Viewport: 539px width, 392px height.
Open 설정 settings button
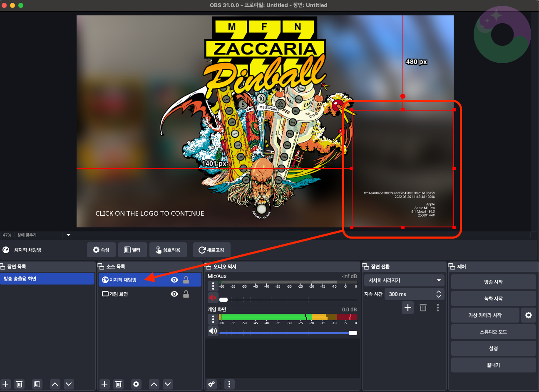(493, 348)
